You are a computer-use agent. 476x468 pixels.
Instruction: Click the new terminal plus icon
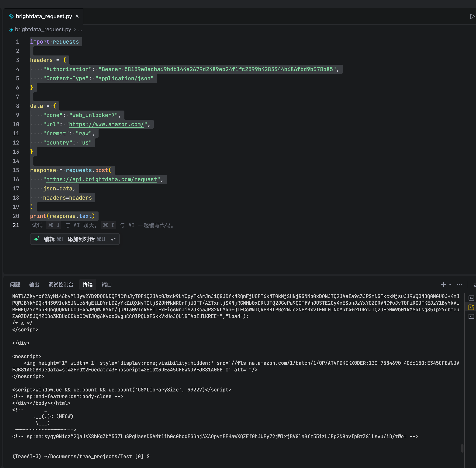pyautogui.click(x=443, y=284)
